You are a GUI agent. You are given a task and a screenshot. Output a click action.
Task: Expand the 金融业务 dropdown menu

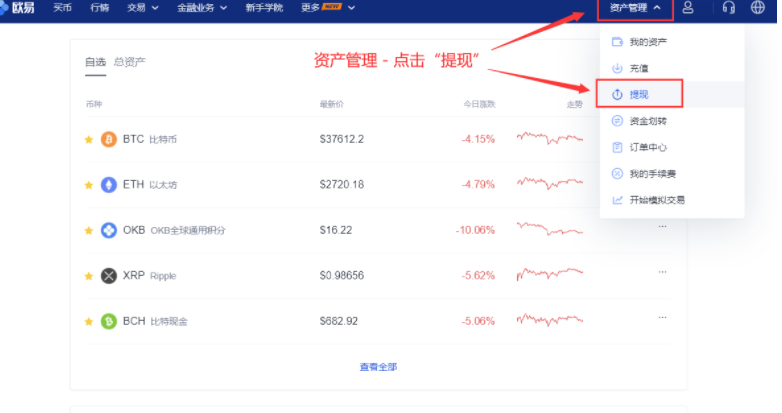(x=202, y=8)
